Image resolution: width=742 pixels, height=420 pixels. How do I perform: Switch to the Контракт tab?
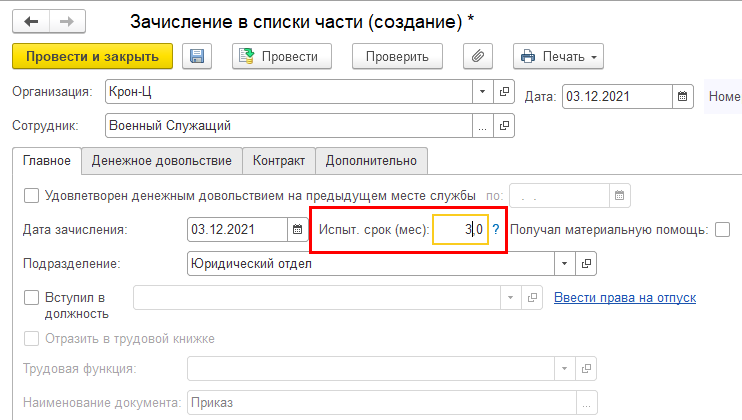279,160
